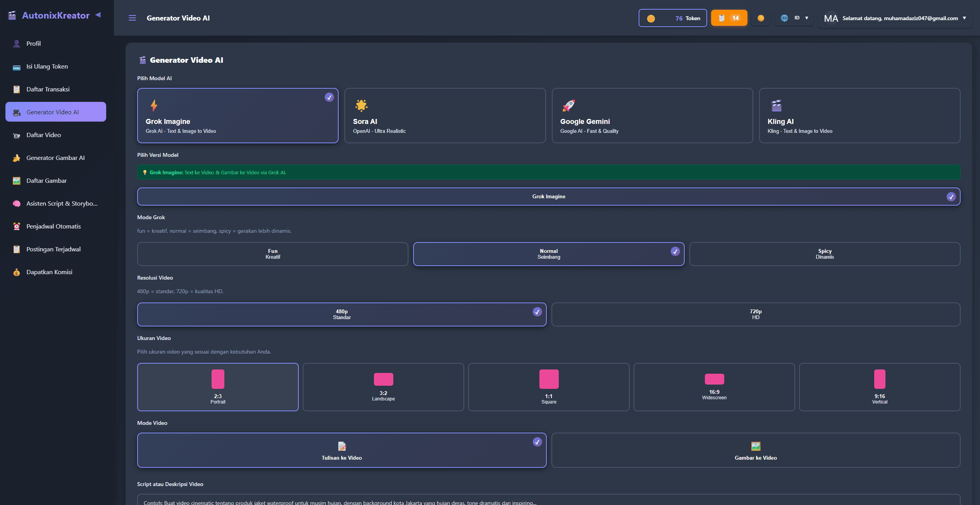Select Grok Imagine model version bar

click(x=549, y=196)
